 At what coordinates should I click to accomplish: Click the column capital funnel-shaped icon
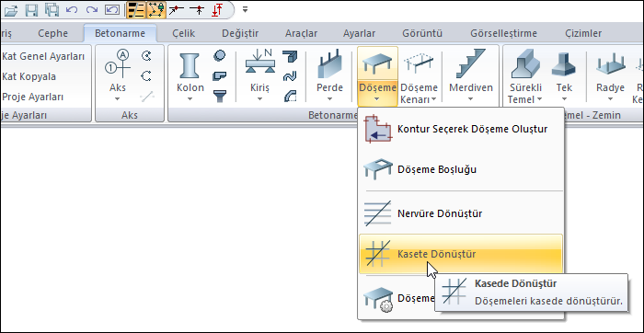[219, 97]
